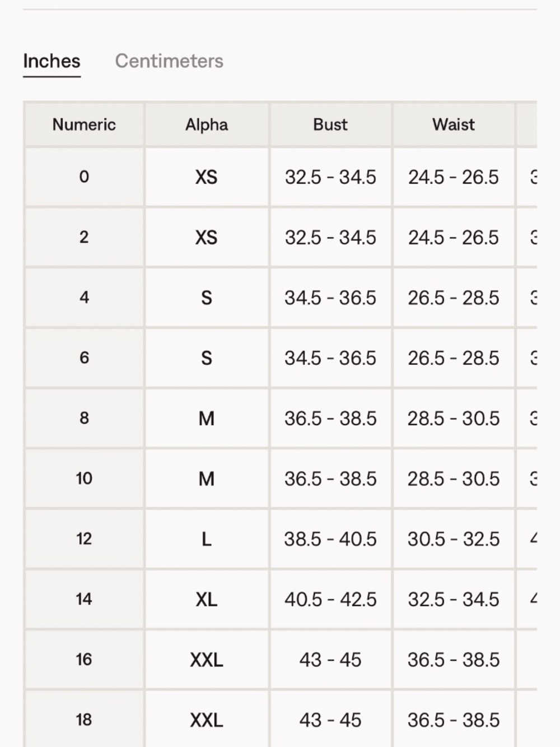Click the Numeric column header
The width and height of the screenshot is (560, 747).
click(84, 124)
